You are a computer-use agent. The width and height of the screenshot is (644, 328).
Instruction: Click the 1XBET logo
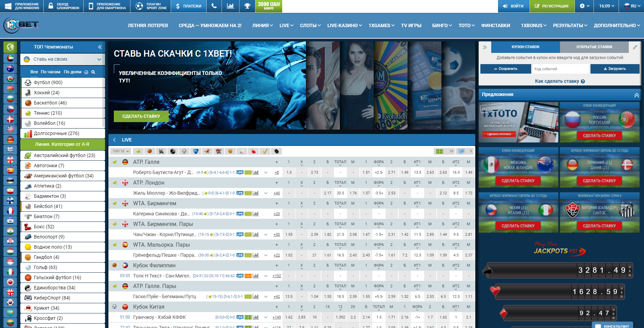(x=21, y=25)
